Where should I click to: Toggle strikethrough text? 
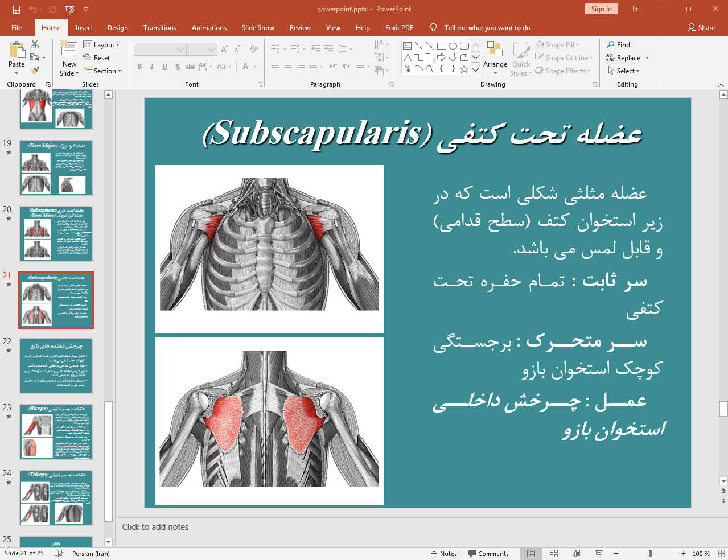click(190, 67)
